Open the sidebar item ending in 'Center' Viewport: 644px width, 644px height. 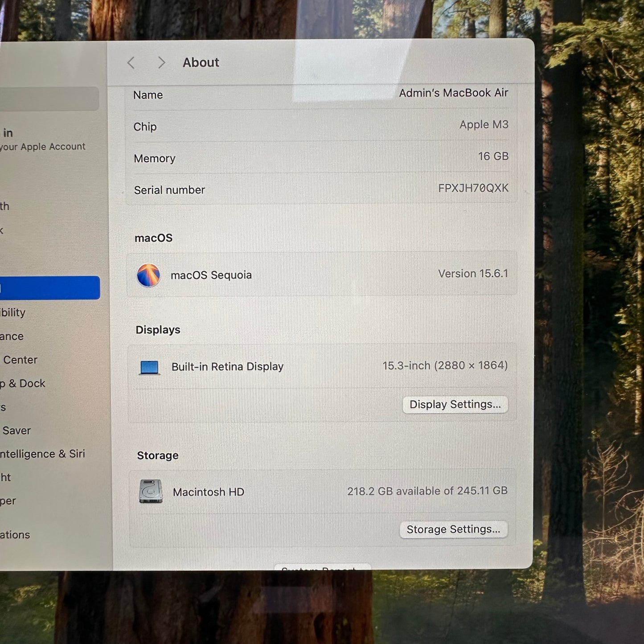20,360
